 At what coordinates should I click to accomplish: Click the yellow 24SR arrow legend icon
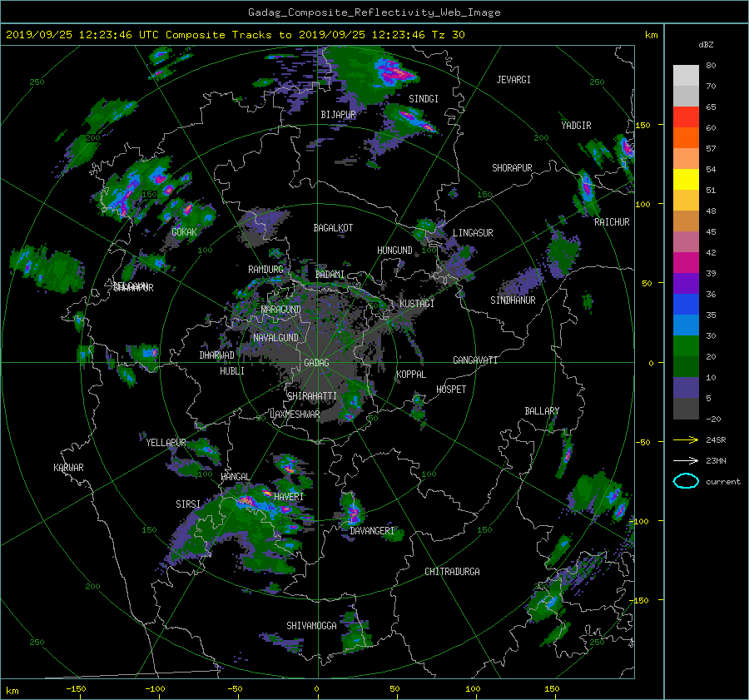(686, 439)
